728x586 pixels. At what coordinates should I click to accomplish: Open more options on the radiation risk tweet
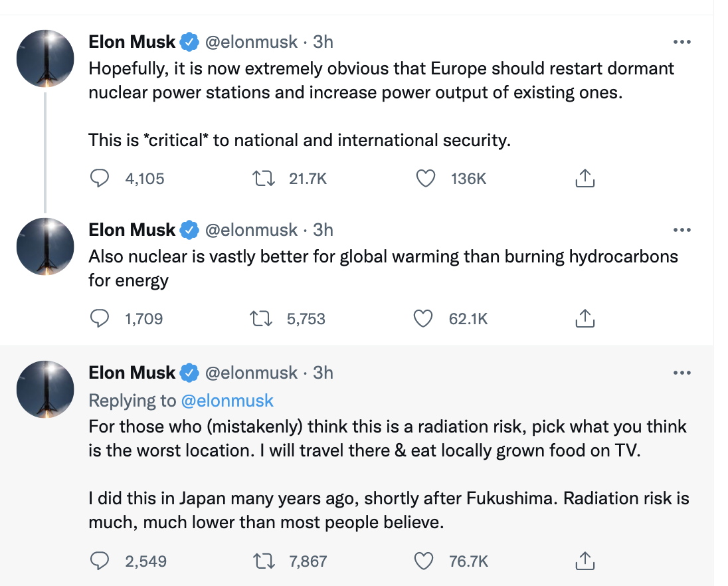682,373
